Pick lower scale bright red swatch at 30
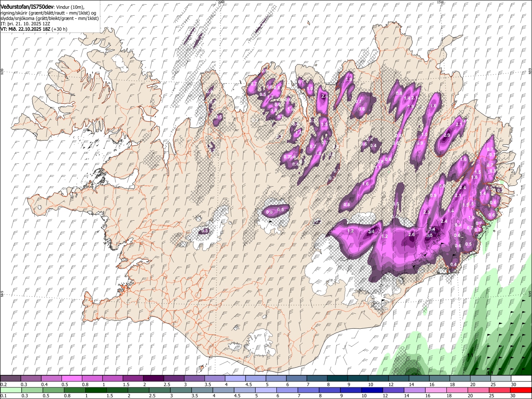532x399 pixels. point(520,390)
